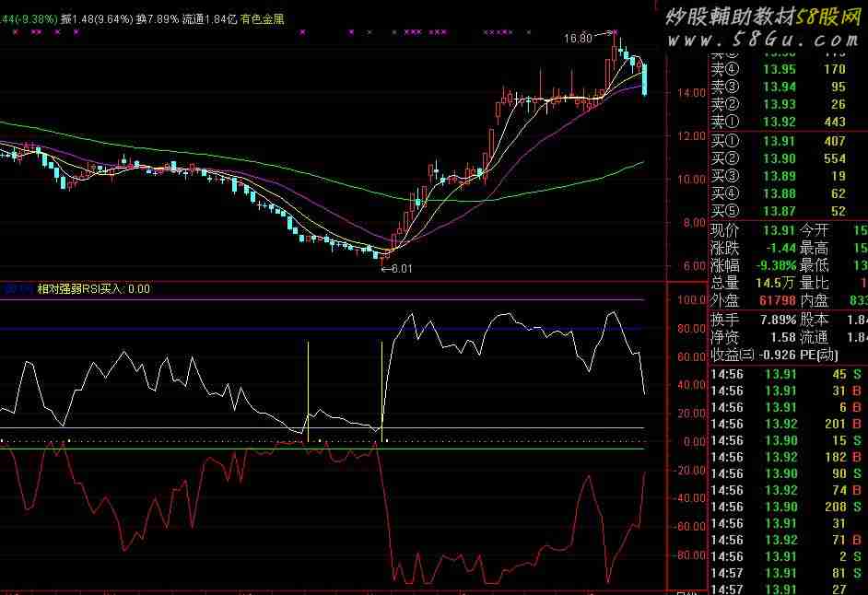Image resolution: width=868 pixels, height=595 pixels.
Task: Click the 量比 label
Action: pyautogui.click(x=814, y=284)
